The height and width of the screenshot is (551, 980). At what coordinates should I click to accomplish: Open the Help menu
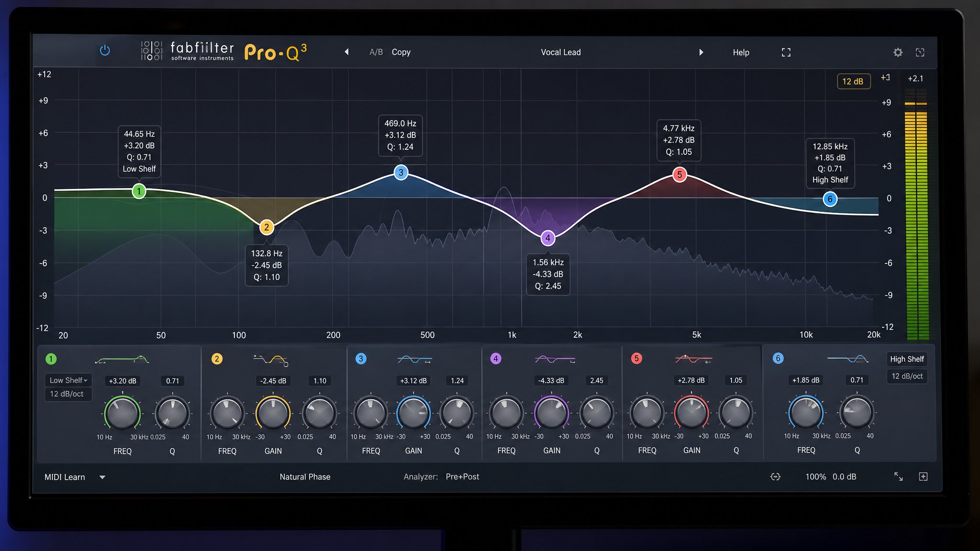tap(741, 52)
